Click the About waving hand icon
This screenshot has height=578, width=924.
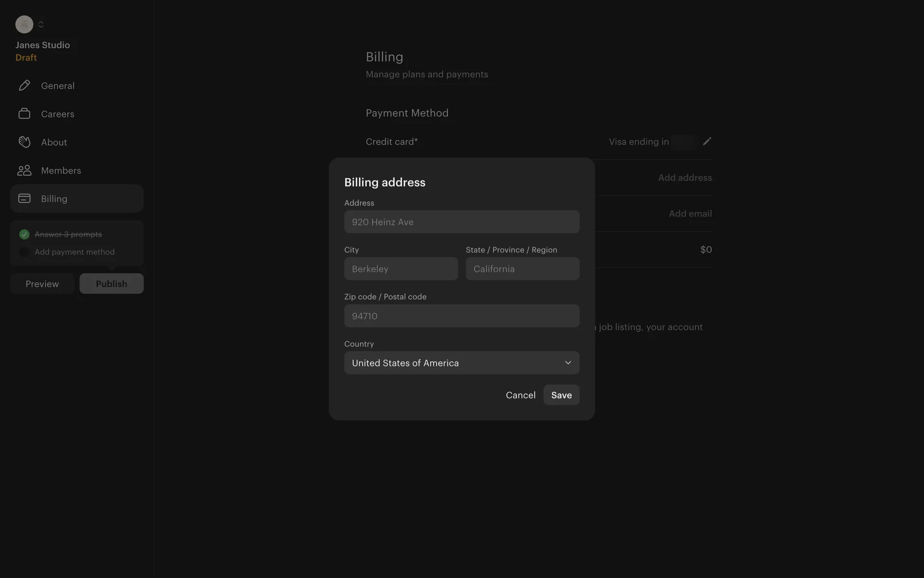coord(24,142)
